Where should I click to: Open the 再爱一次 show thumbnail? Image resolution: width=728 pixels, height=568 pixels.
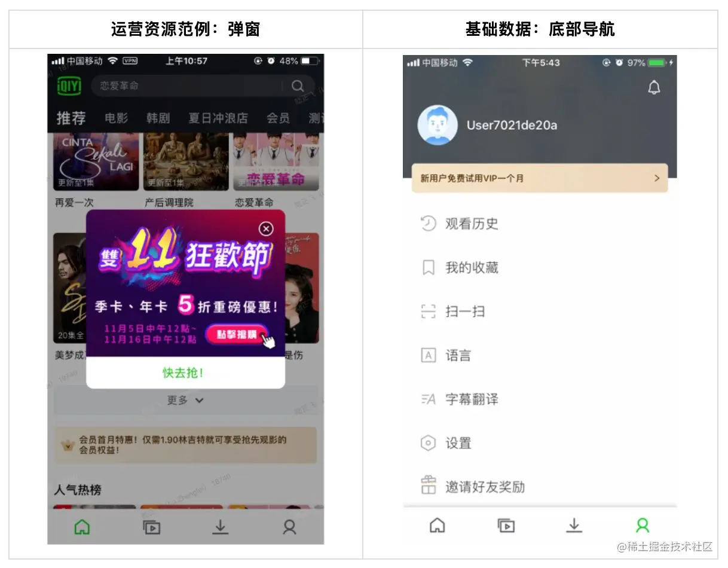click(x=96, y=161)
